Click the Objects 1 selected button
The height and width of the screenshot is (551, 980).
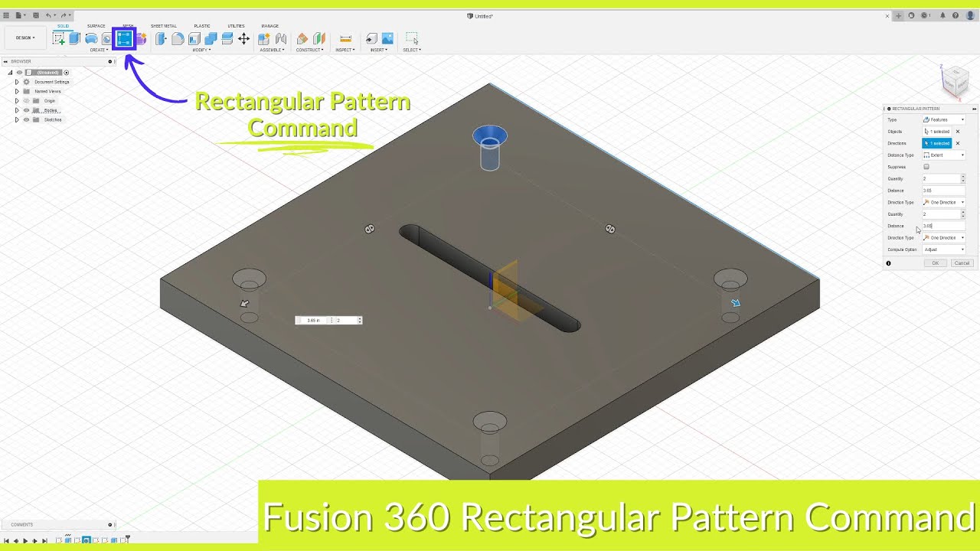(937, 132)
